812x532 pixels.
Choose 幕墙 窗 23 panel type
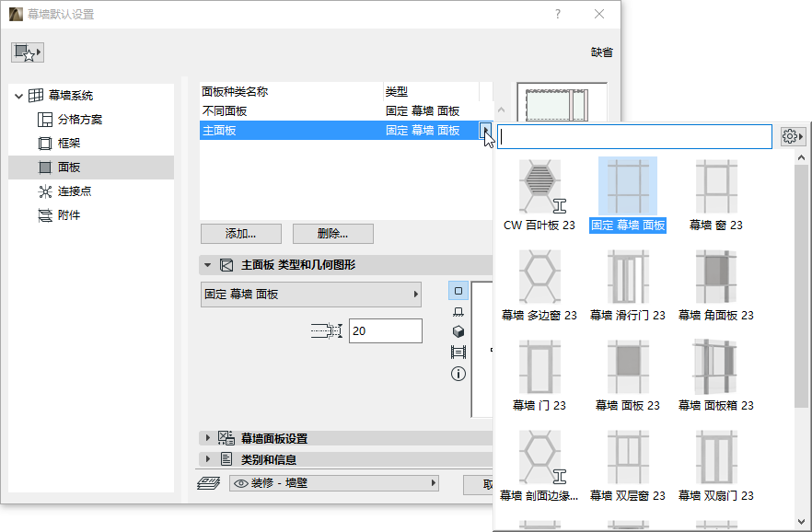click(716, 195)
